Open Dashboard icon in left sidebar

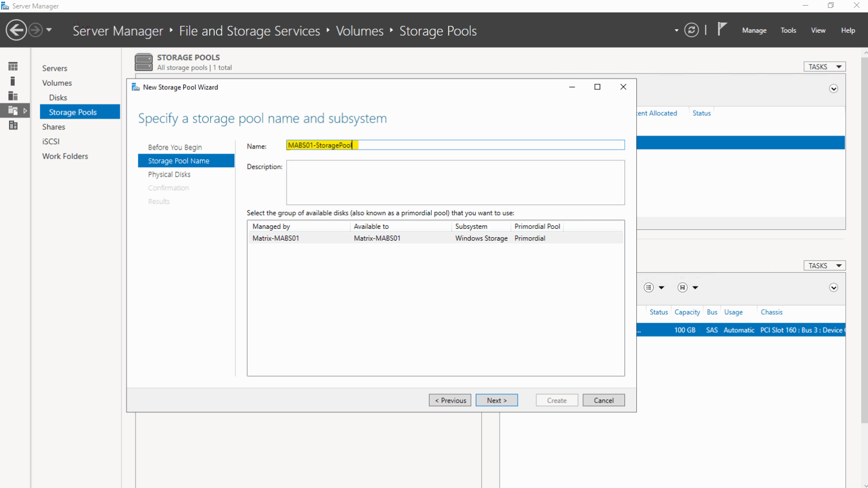[x=13, y=67]
